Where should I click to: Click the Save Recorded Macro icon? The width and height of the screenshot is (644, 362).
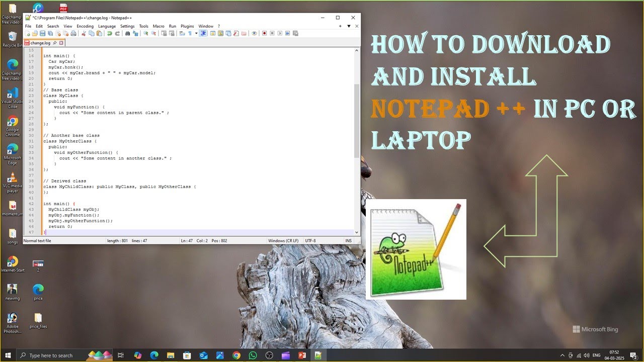point(295,33)
